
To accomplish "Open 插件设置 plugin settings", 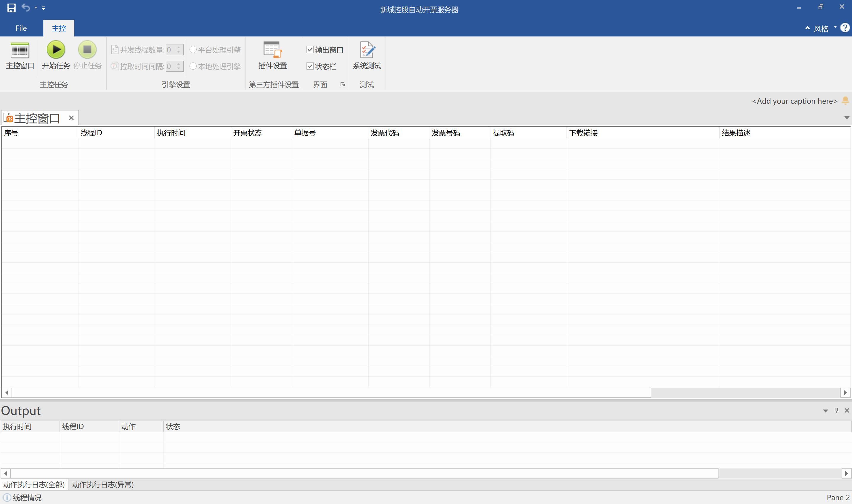I will tap(273, 56).
